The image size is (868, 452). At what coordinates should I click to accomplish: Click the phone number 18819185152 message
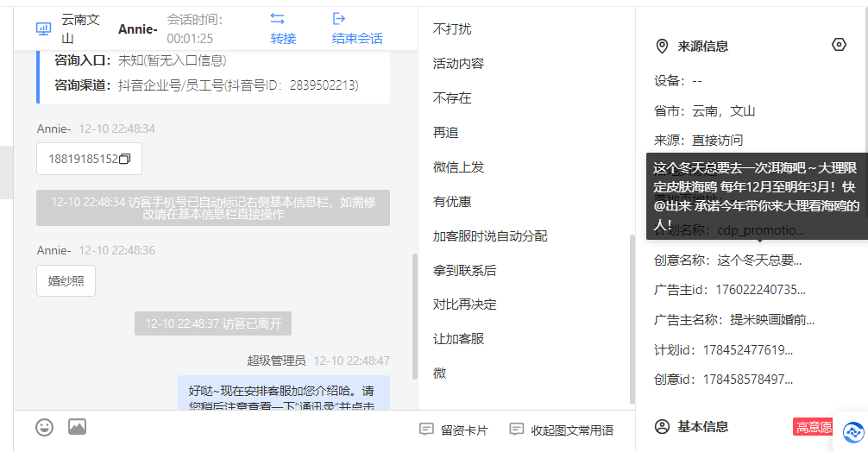pos(89,159)
